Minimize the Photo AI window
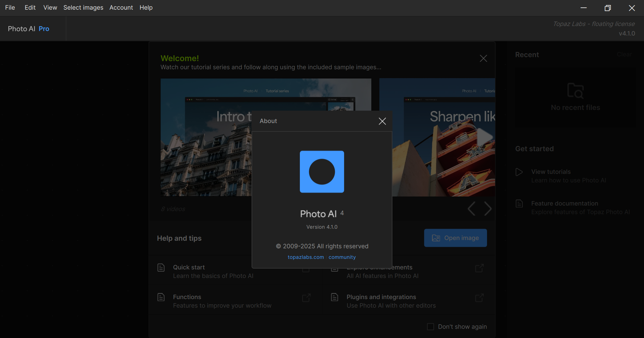This screenshot has height=338, width=644. [x=584, y=8]
